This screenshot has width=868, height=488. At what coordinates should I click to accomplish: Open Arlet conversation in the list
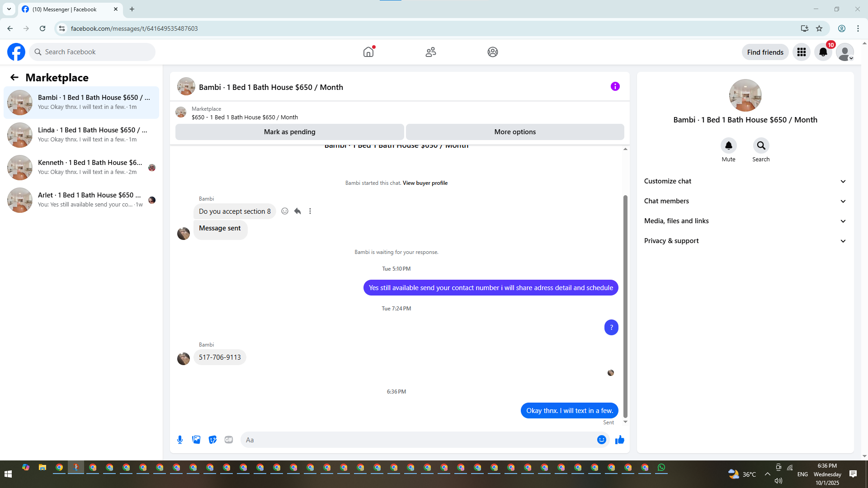pos(81,200)
